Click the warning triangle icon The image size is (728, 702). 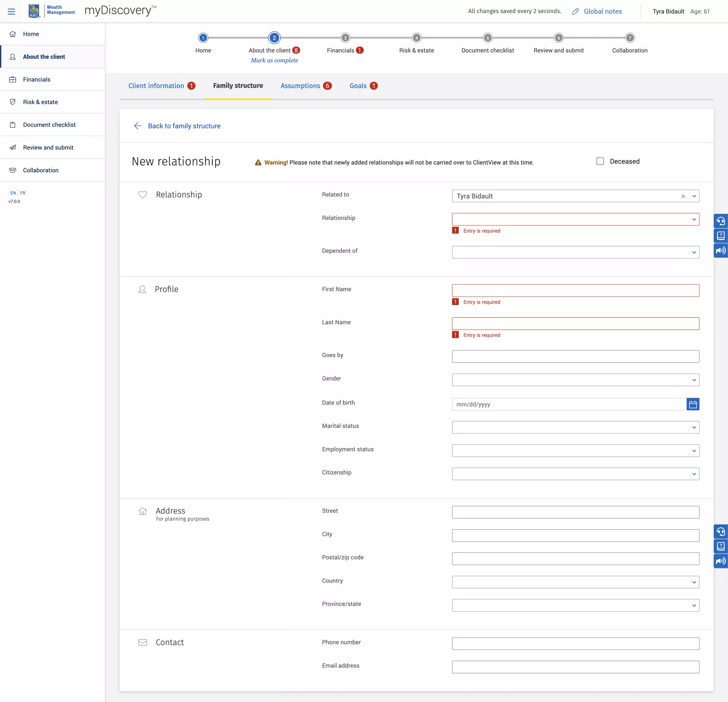point(258,163)
